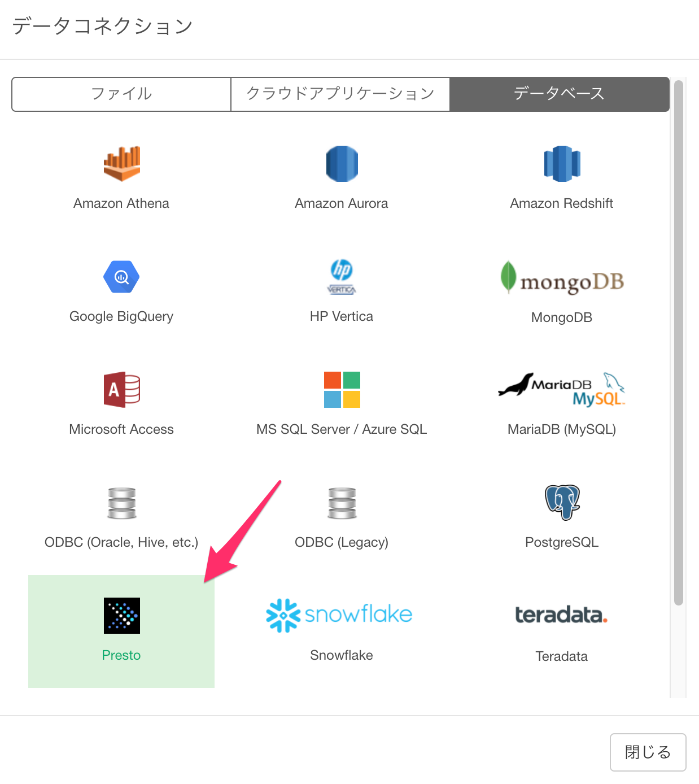Click the HP Vertica label
Screen dimensions: 699x784
[342, 316]
